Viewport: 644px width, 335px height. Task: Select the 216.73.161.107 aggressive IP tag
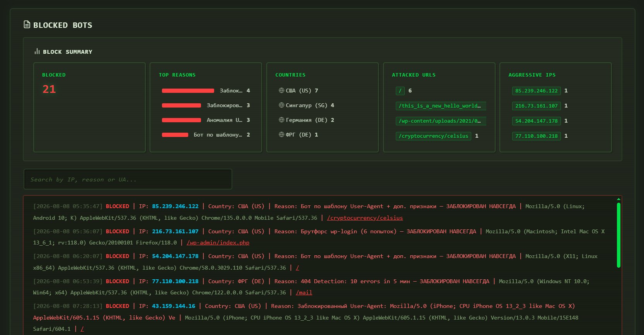click(536, 106)
